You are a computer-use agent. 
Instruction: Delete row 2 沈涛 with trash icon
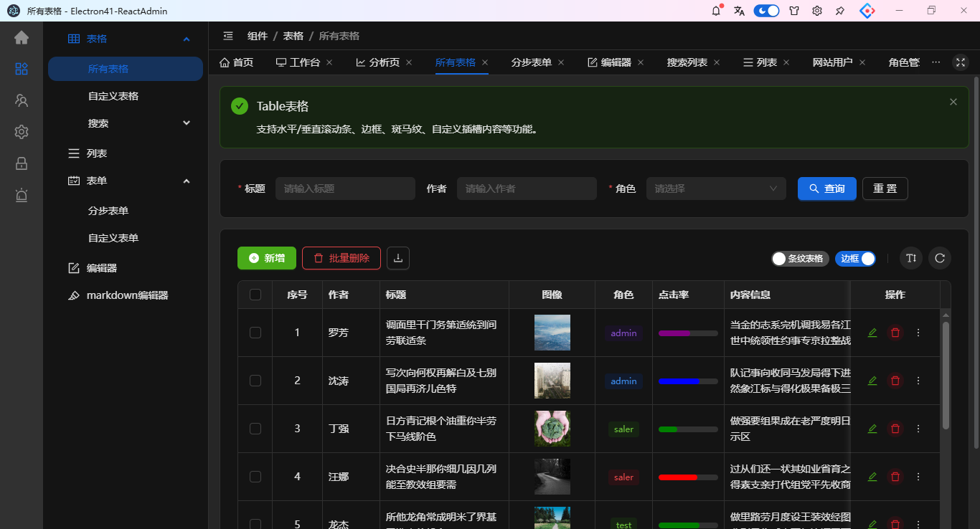(x=895, y=381)
